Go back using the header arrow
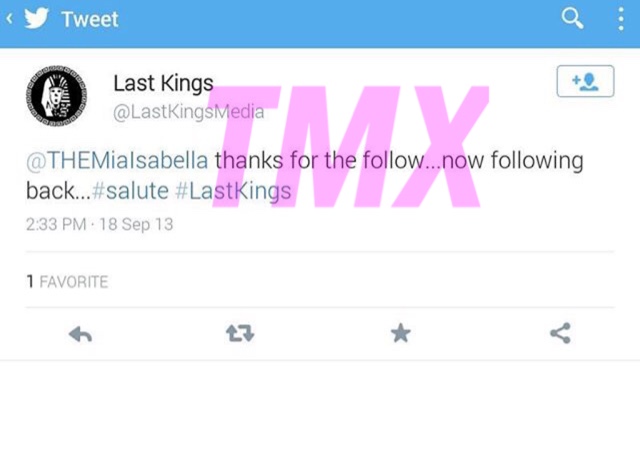This screenshot has width=640, height=469. pos(9,19)
